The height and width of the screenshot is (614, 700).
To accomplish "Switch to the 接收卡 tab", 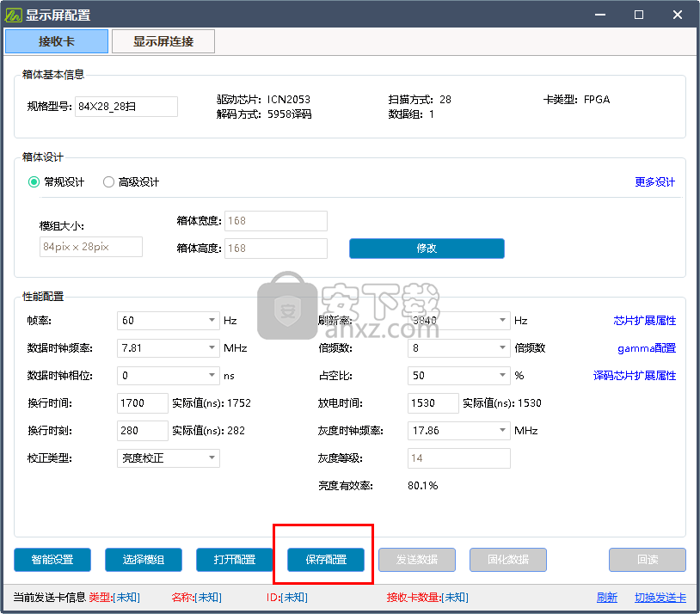I will click(x=56, y=41).
